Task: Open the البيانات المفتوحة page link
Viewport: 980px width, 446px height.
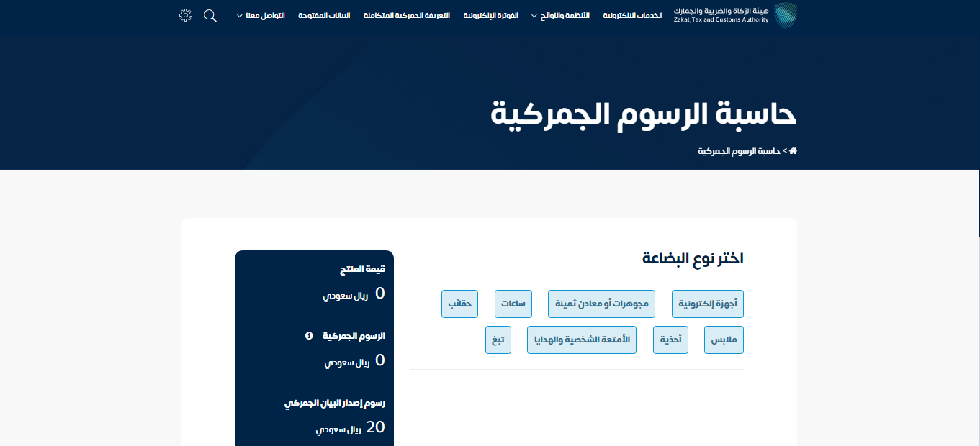Action: (x=323, y=15)
